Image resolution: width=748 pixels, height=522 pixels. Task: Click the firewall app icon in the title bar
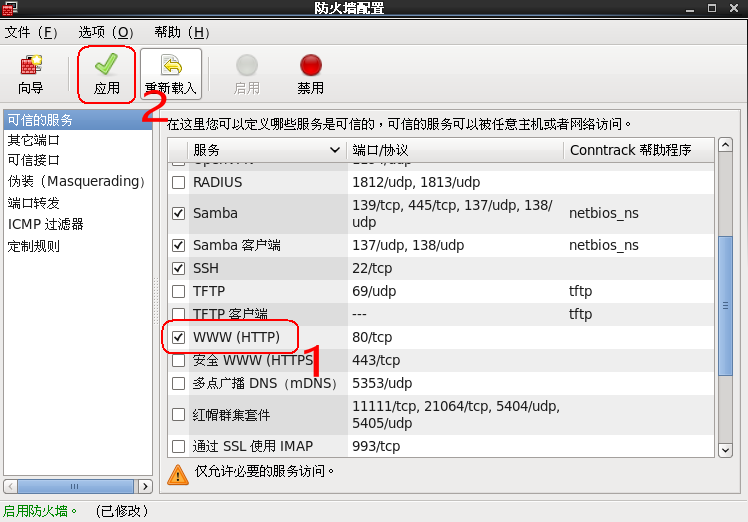(x=10, y=8)
